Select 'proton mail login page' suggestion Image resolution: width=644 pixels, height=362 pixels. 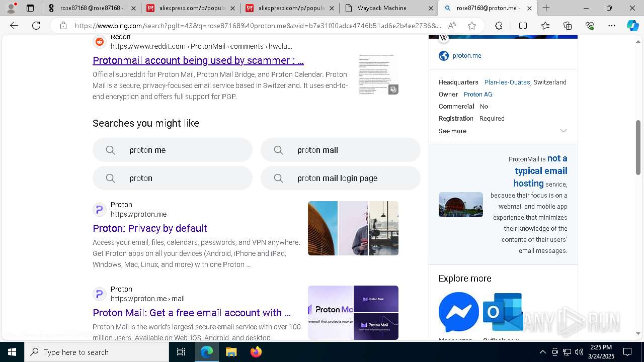[341, 178]
